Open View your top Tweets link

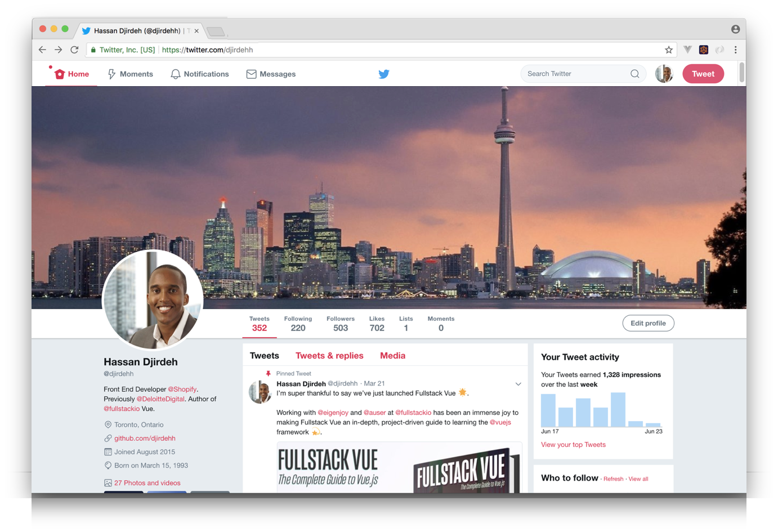573,445
